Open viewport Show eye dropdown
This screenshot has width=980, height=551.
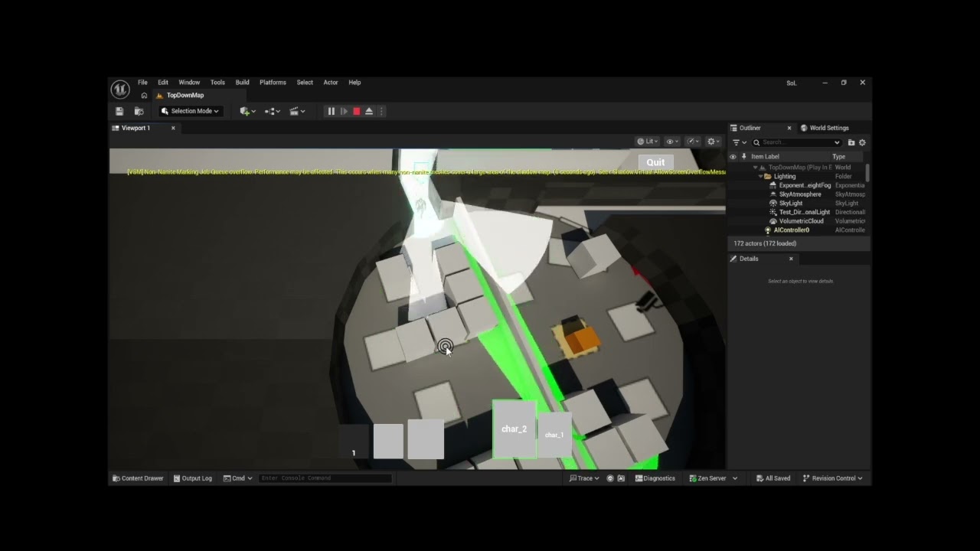tap(673, 142)
